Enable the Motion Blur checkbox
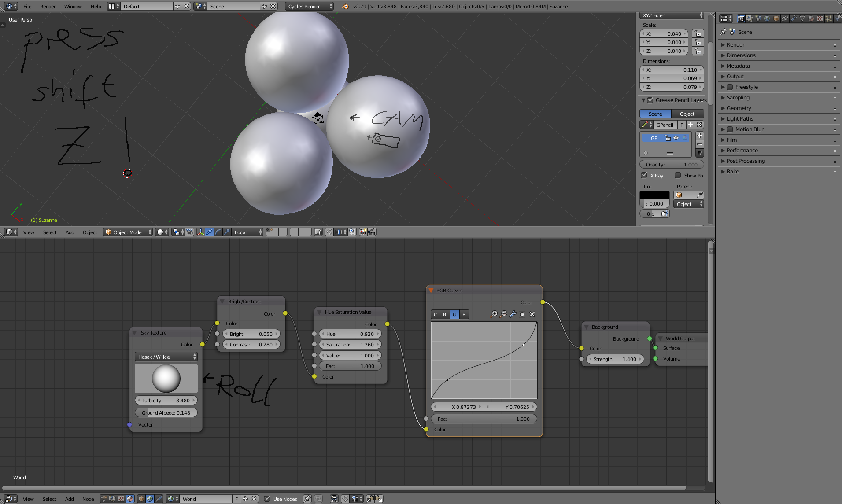 coord(730,129)
